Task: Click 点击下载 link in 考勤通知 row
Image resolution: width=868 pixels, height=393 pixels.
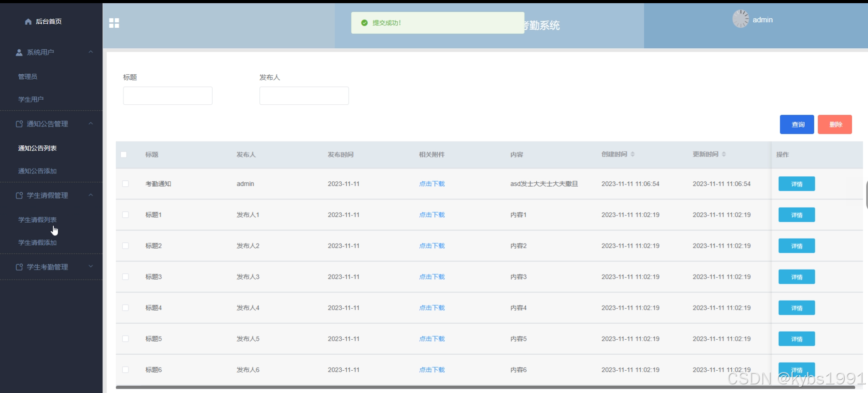Action: [x=432, y=184]
